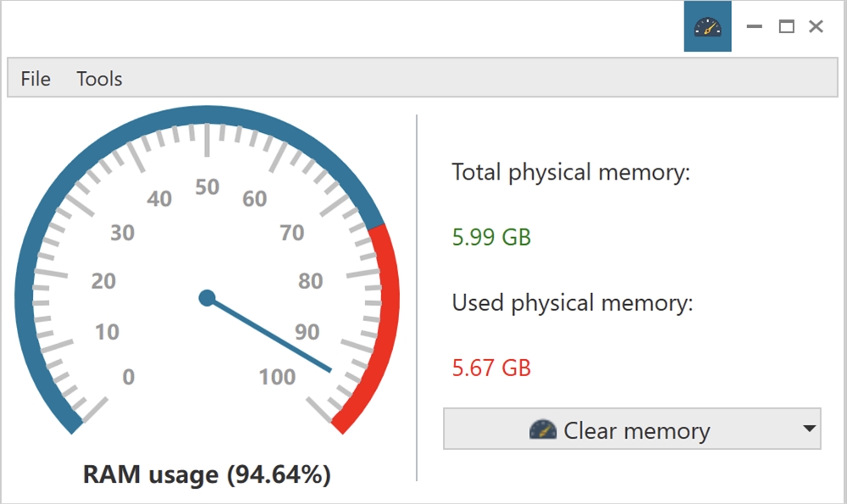Open the Tools menu
The image size is (847, 504).
99,79
